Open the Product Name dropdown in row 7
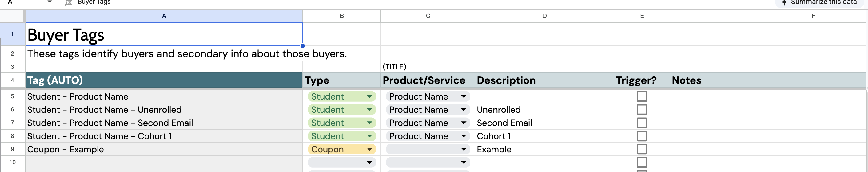Viewport: 868px width, 172px height. click(428, 123)
